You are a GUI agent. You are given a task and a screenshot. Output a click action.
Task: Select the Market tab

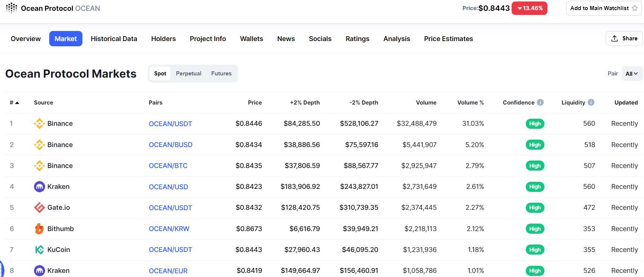(x=66, y=39)
